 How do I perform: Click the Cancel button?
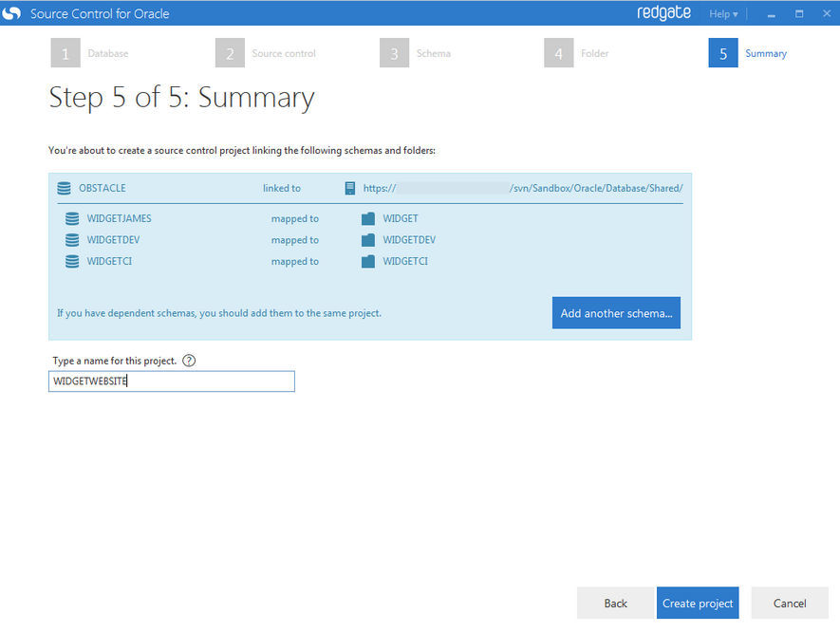coord(790,604)
